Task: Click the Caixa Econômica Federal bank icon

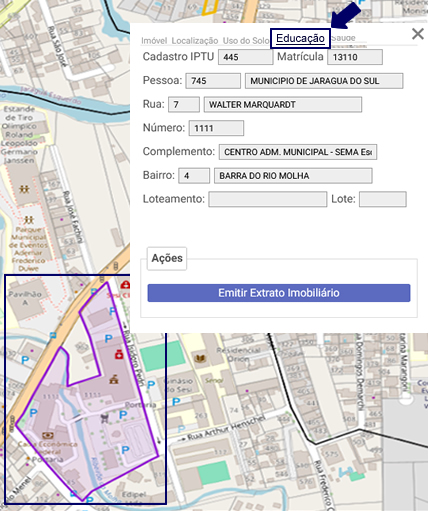Action: click(48, 435)
